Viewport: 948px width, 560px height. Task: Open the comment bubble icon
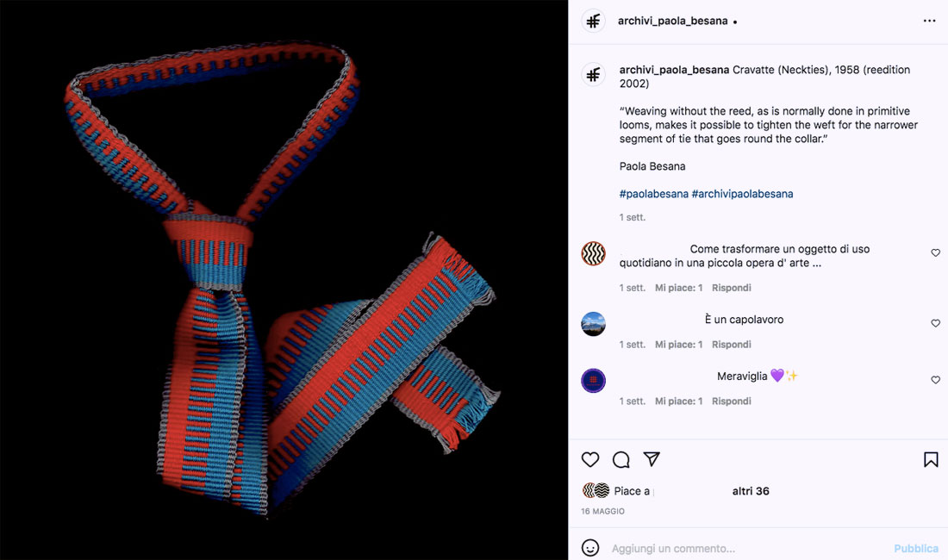pos(621,460)
